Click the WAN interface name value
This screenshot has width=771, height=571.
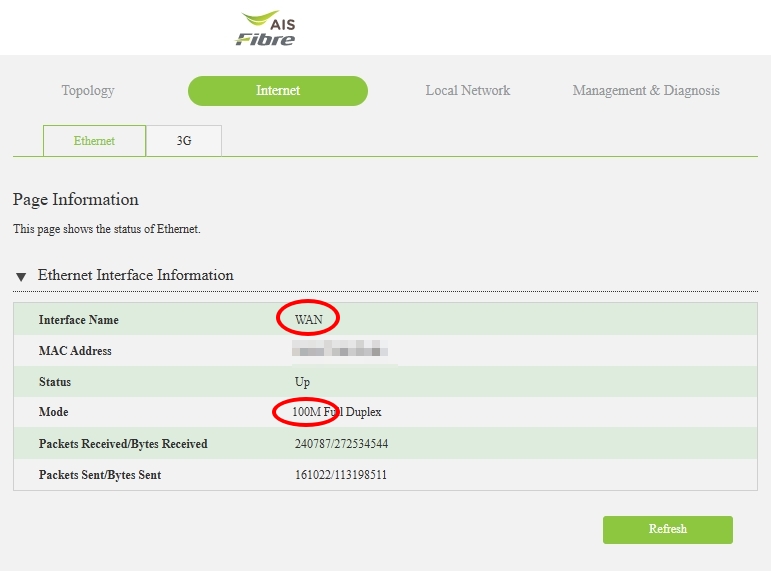309,320
